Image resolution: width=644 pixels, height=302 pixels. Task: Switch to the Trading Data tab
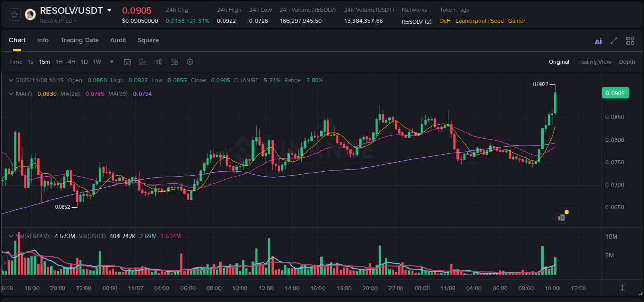[79, 40]
